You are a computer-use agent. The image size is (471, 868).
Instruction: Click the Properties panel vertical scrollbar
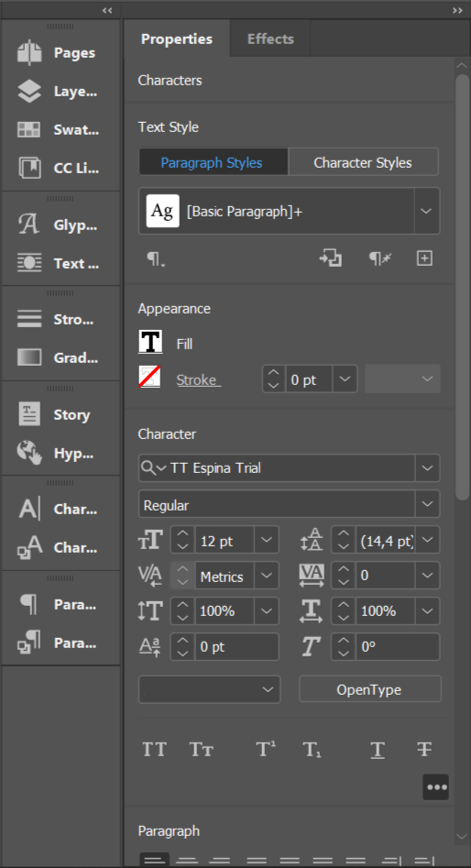click(x=462, y=288)
